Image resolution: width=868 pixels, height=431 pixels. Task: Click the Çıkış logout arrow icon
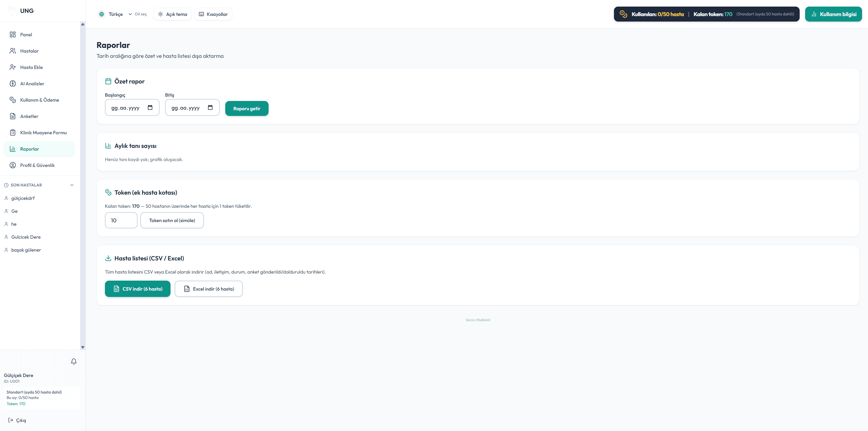click(11, 420)
